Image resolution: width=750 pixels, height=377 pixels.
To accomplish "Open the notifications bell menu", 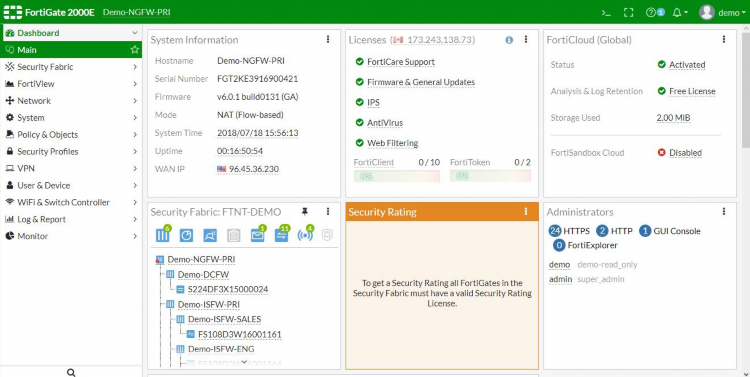I will coord(680,13).
